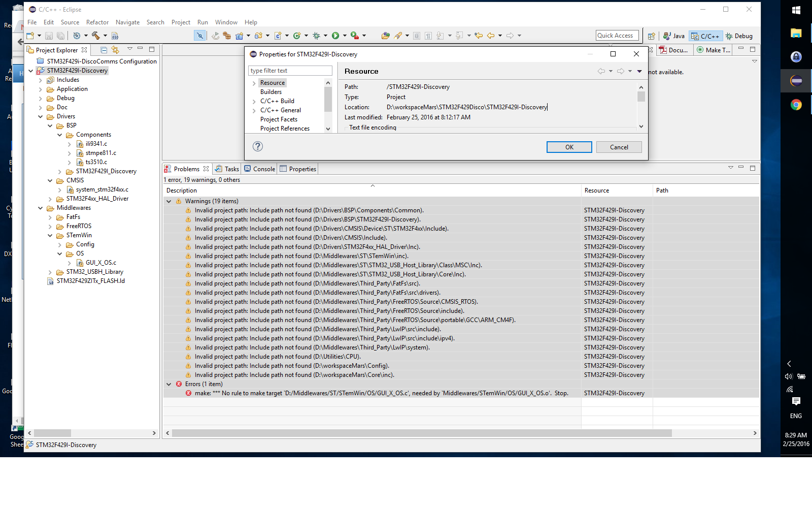This screenshot has height=508, width=812.
Task: Click the type filter text field
Action: (290, 71)
